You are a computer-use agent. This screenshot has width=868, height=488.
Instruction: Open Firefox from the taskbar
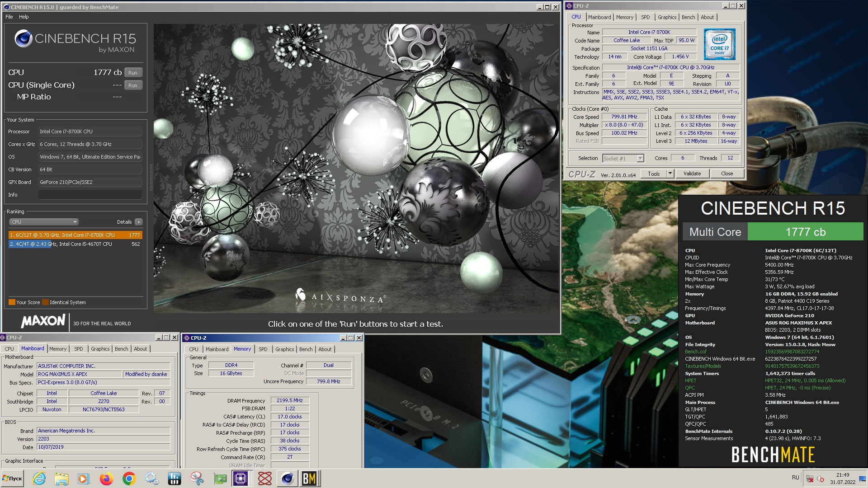(106, 478)
